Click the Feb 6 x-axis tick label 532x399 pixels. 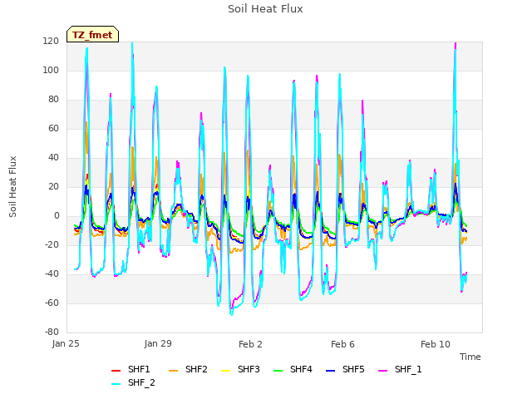tap(342, 345)
